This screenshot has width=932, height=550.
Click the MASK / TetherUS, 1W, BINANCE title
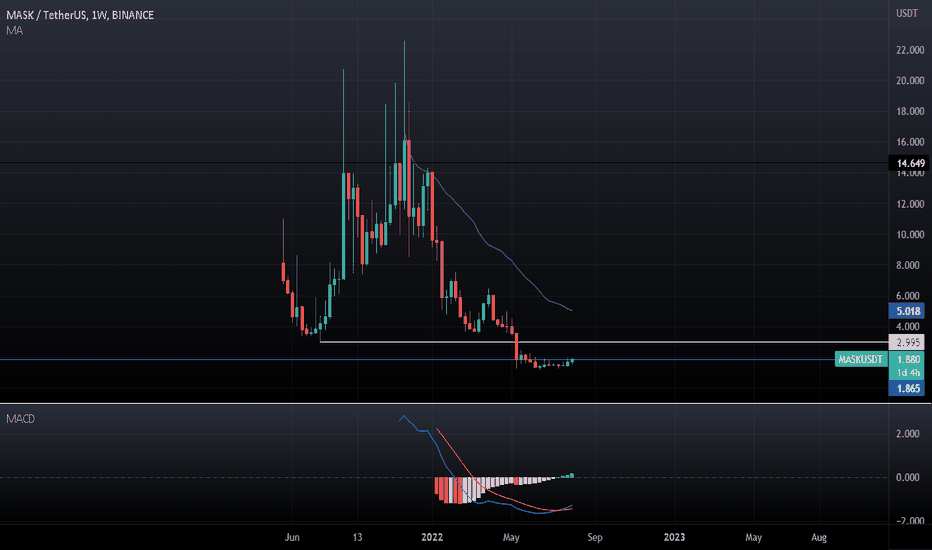[80, 15]
